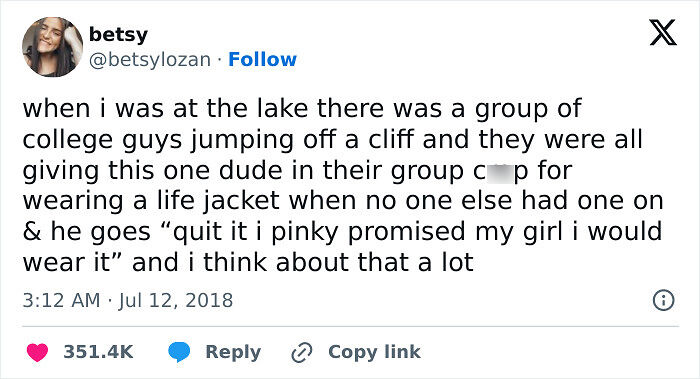This screenshot has height=379, width=700.
Task: Click the Reply label
Action: pos(233,352)
